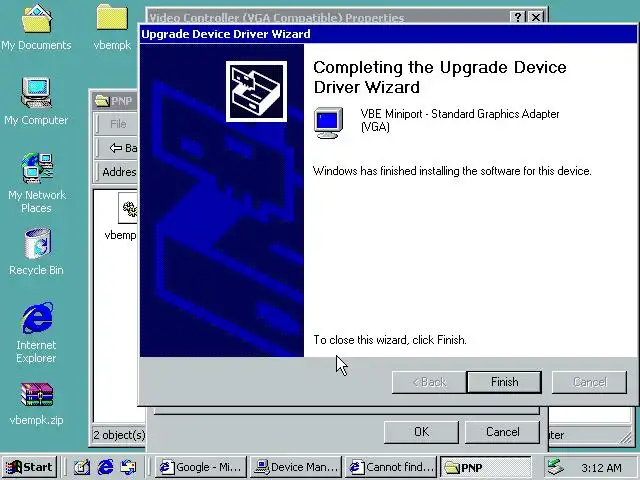Select the vbempk folder on the desktop
640x480 pixels.
pos(112,27)
